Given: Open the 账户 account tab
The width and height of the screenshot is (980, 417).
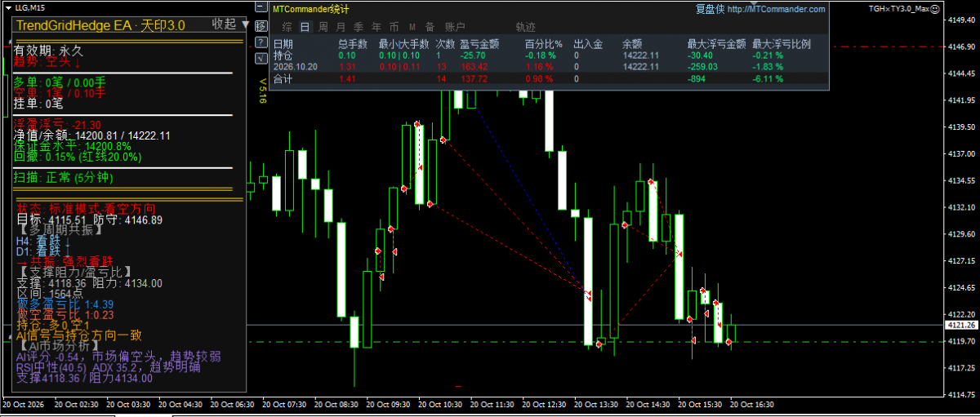Looking at the screenshot, I should pyautogui.click(x=455, y=26).
